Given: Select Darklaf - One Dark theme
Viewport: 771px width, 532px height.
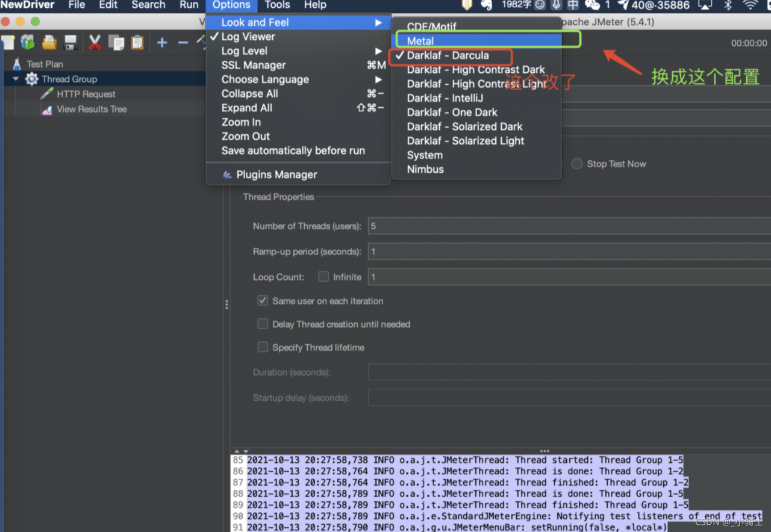Looking at the screenshot, I should click(x=476, y=113).
